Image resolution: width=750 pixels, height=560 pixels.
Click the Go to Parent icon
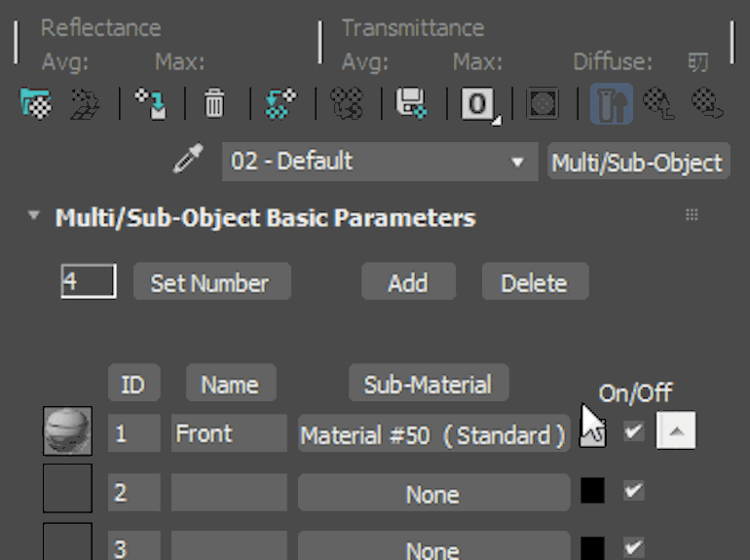[660, 102]
